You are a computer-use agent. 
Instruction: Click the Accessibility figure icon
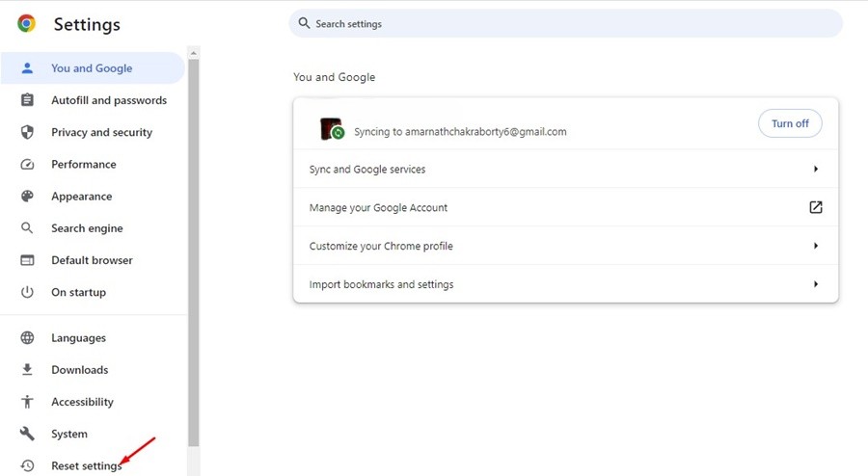click(27, 402)
